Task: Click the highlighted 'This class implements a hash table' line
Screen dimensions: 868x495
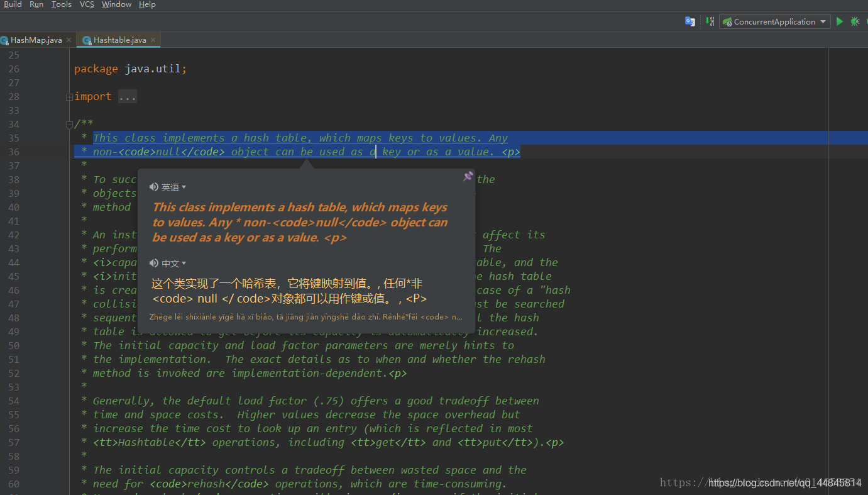Action: [x=300, y=138]
